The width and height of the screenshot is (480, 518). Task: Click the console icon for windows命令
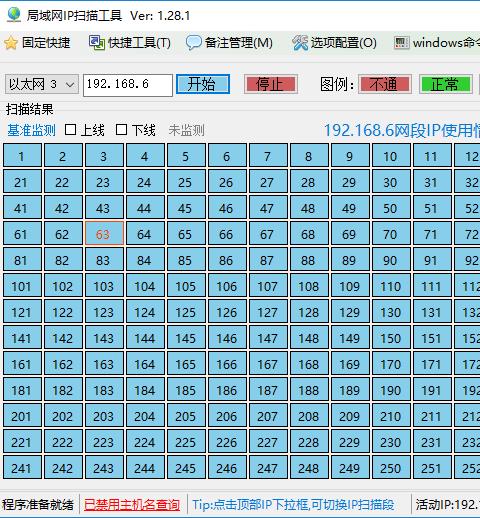click(401, 43)
